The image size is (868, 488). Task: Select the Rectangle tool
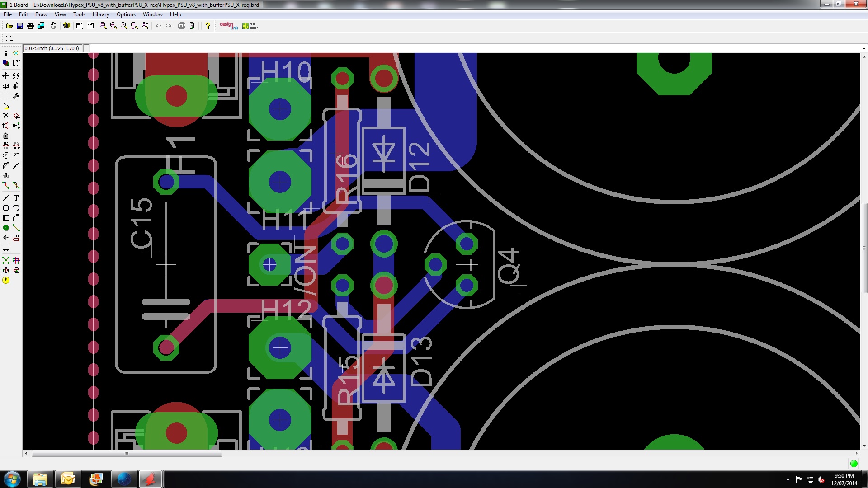coord(6,218)
